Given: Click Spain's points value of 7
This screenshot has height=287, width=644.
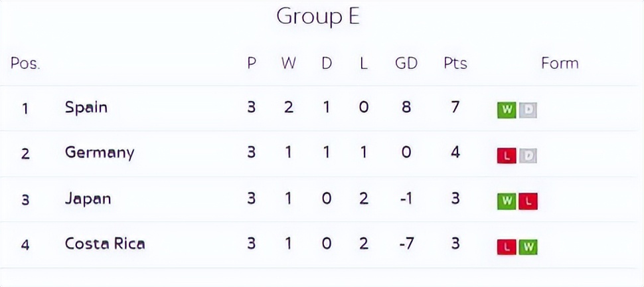Looking at the screenshot, I should click(455, 107).
